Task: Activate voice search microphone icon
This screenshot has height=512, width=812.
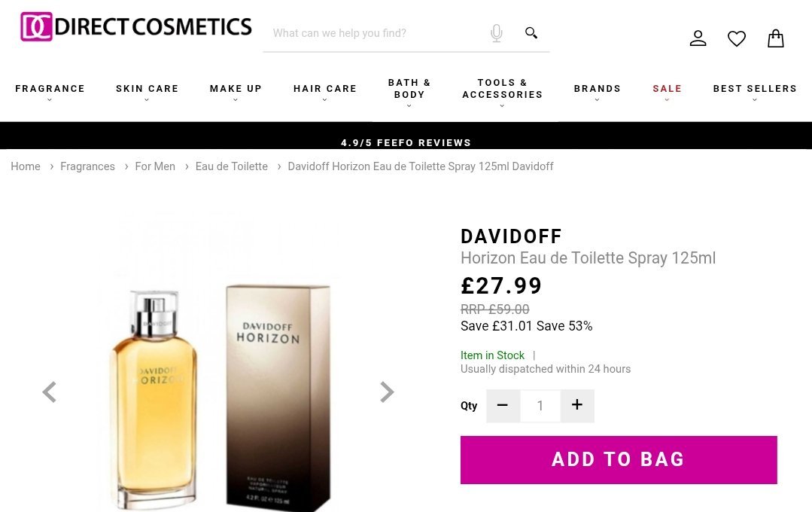Action: point(496,33)
